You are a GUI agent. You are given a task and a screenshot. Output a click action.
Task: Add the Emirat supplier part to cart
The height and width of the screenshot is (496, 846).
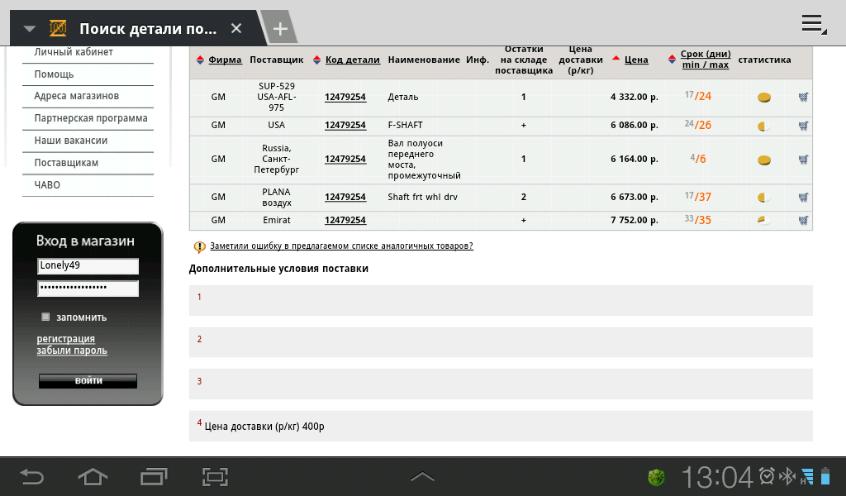coord(803,220)
